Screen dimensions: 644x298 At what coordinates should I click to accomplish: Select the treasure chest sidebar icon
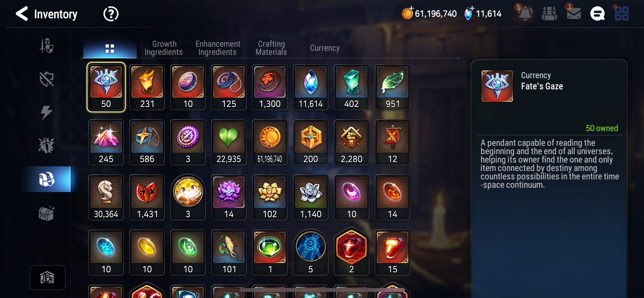pos(47,213)
